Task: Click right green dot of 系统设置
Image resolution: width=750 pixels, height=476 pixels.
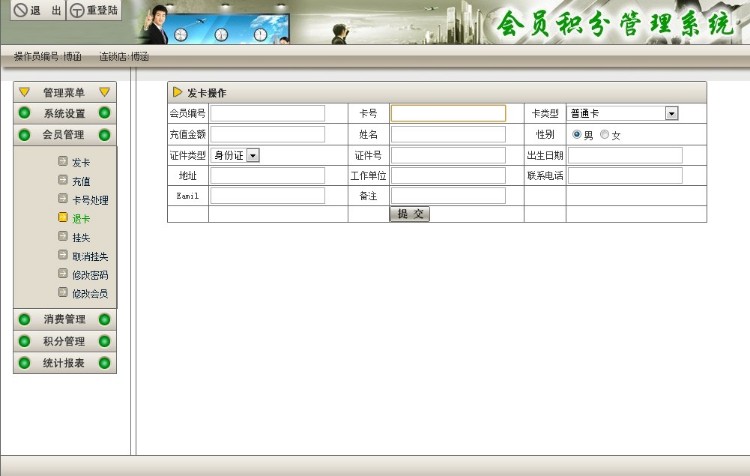Action: [x=104, y=113]
